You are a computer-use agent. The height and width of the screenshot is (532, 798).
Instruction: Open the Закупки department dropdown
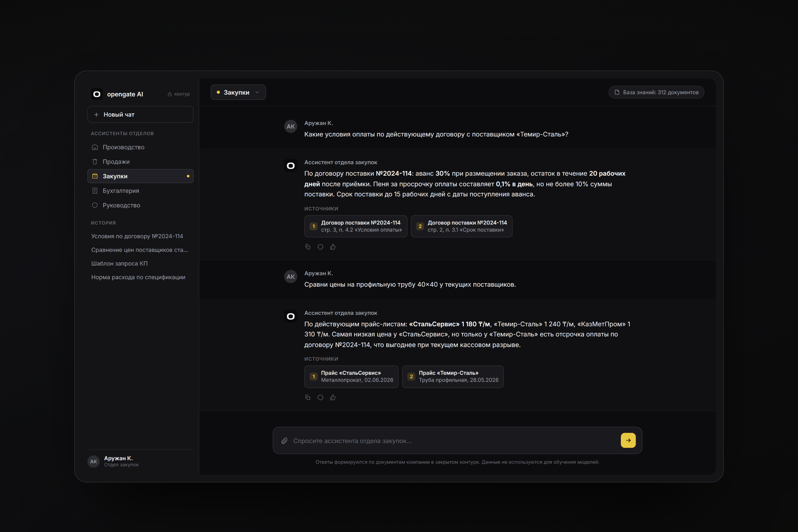coord(238,92)
